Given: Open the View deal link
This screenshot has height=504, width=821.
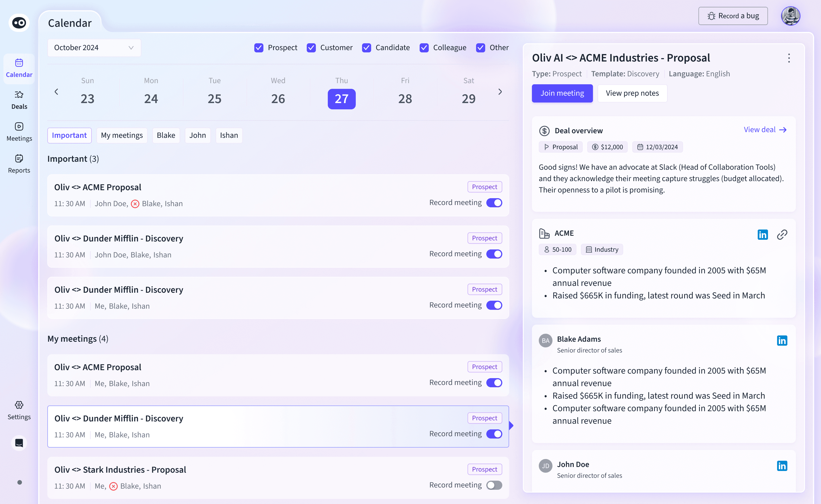Looking at the screenshot, I should pyautogui.click(x=765, y=130).
